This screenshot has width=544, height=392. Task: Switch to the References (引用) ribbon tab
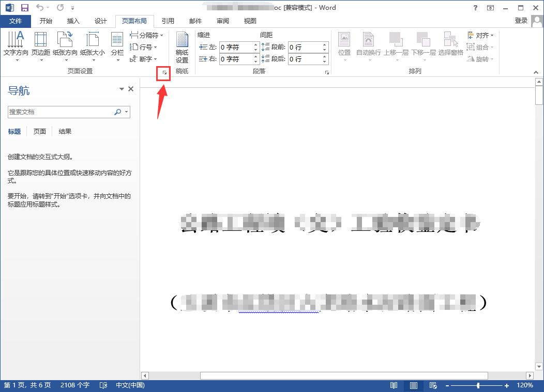[168, 21]
